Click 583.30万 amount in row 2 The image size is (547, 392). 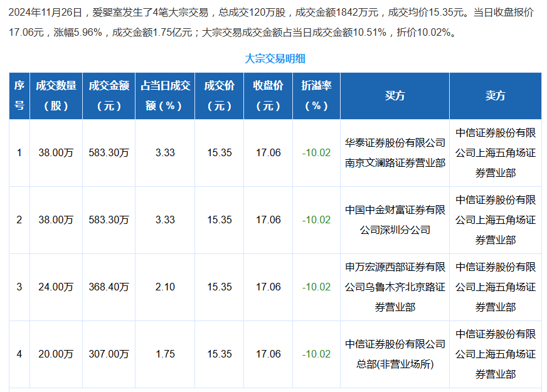109,220
